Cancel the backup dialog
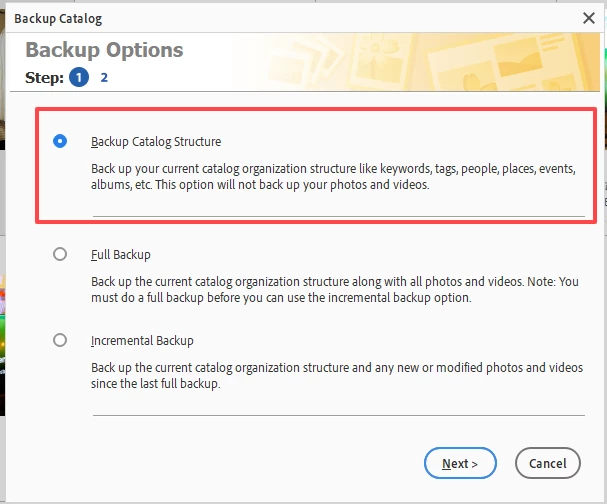This screenshot has width=607, height=504. (x=548, y=463)
